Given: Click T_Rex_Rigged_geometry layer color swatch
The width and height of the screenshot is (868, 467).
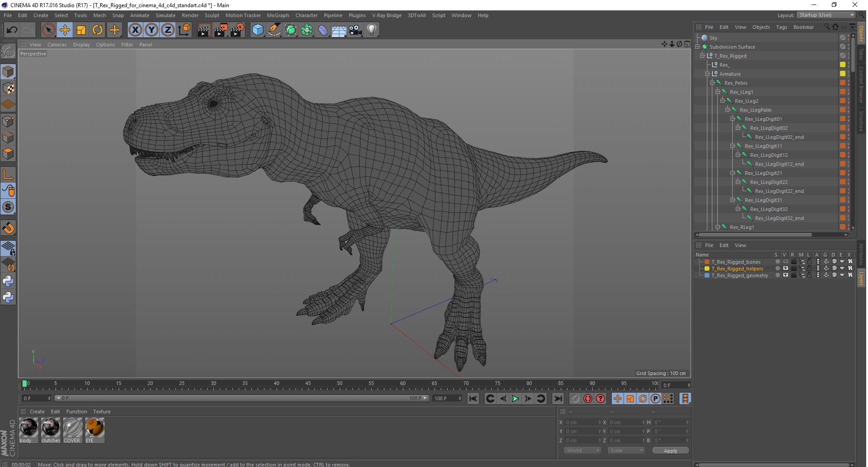Looking at the screenshot, I should (707, 275).
